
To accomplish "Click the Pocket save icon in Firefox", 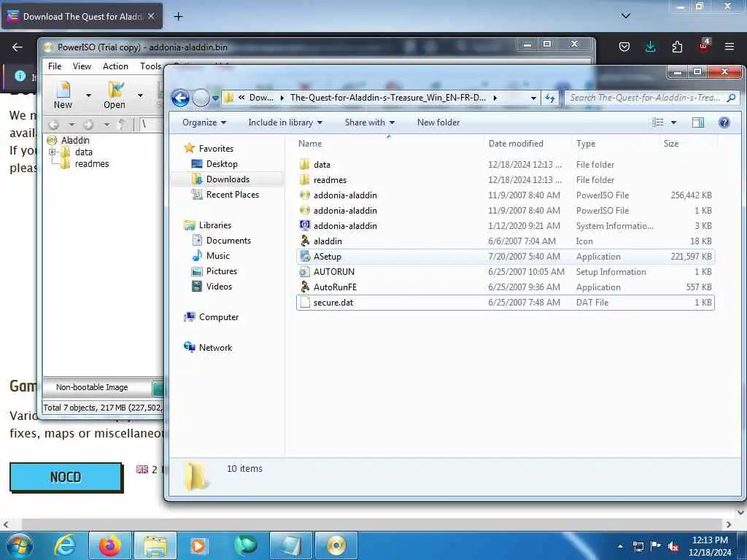I will [624, 47].
